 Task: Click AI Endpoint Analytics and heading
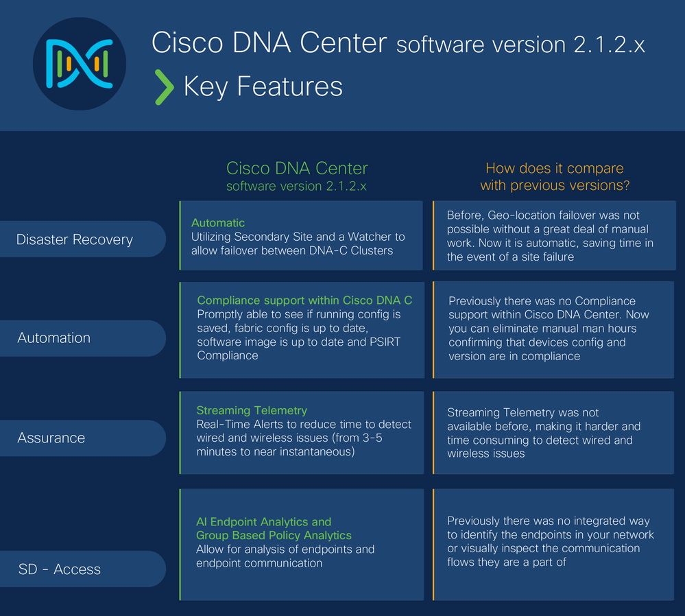click(263, 521)
